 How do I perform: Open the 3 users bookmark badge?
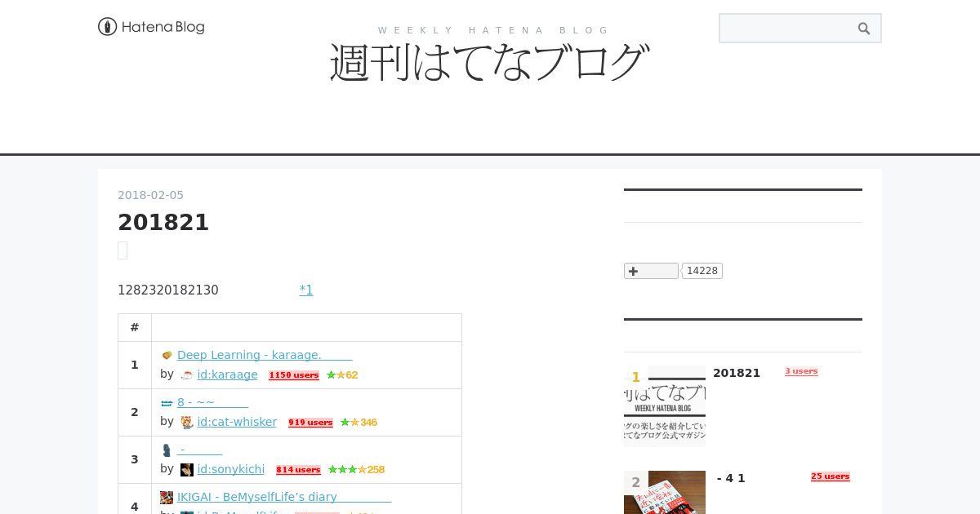pos(801,371)
